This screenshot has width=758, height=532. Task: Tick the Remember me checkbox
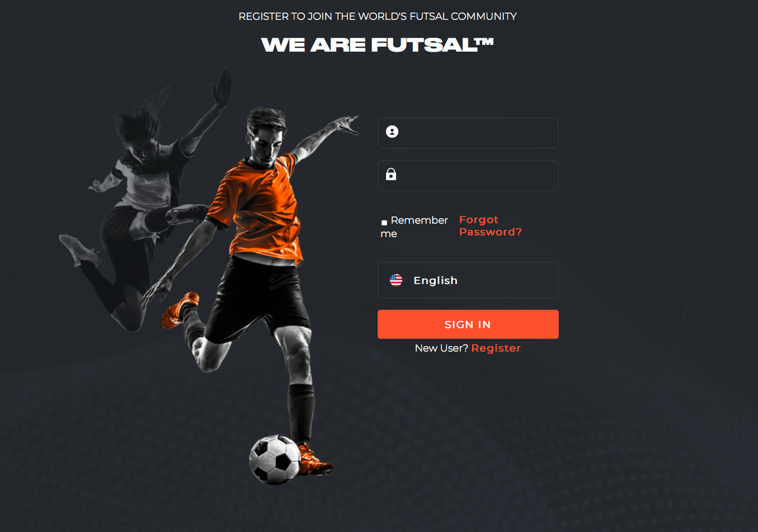click(384, 223)
